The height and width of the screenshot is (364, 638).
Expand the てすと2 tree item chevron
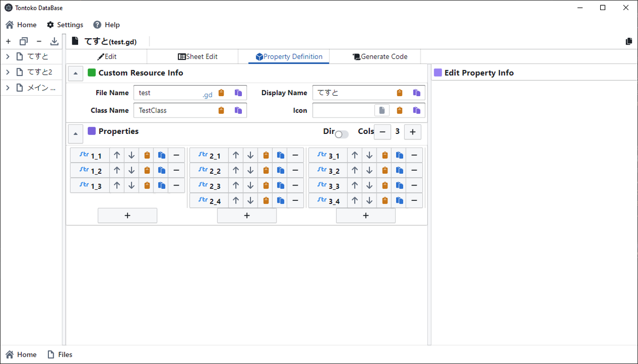coord(8,72)
